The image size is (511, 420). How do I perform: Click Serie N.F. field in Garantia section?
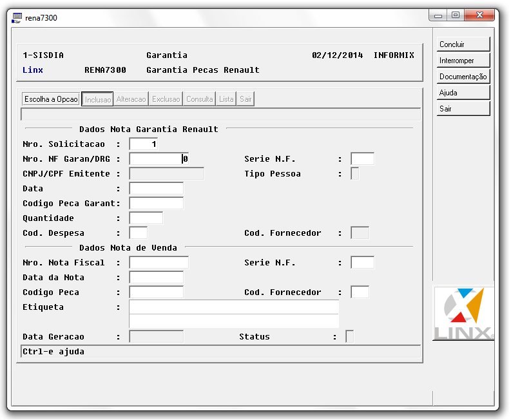click(x=362, y=159)
